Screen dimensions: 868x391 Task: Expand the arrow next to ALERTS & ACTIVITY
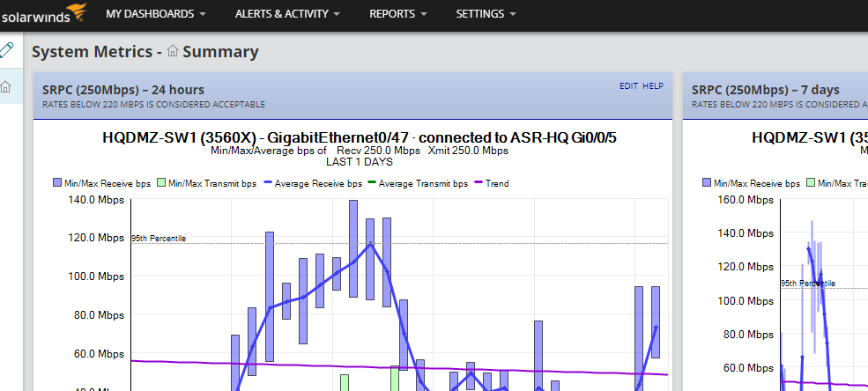(x=337, y=14)
